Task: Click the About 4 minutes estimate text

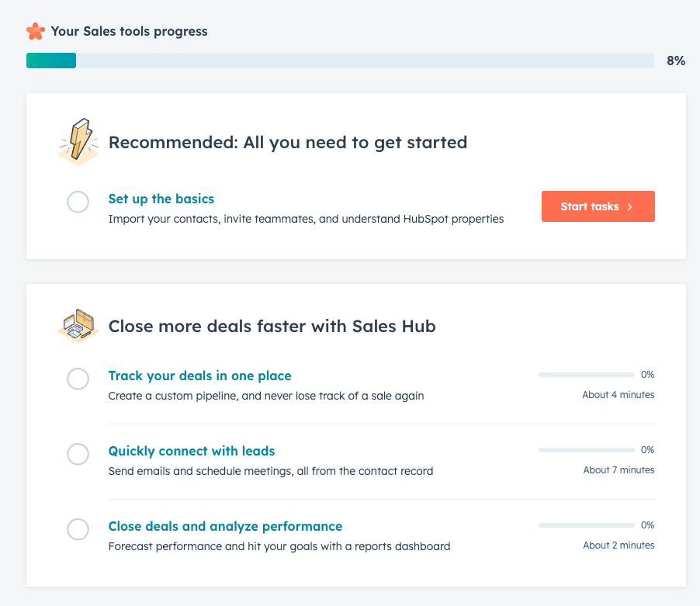Action: click(x=619, y=395)
